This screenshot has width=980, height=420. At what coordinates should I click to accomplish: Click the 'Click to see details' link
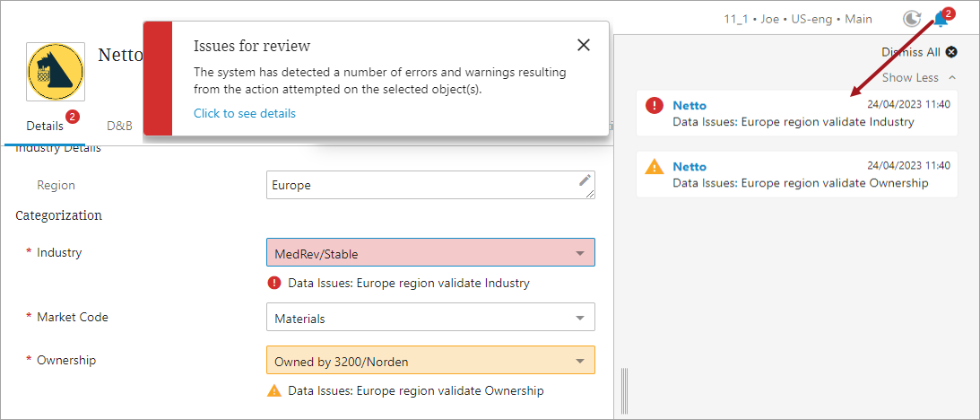(x=245, y=114)
